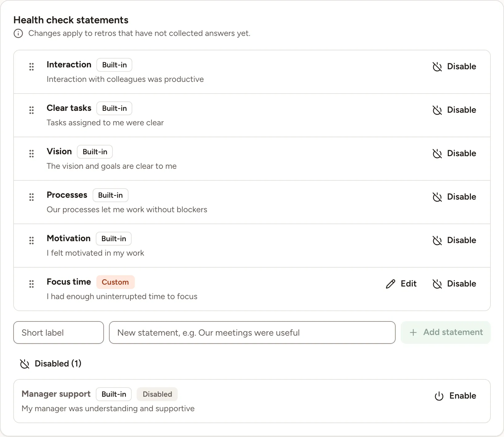
Task: Grab the drag handle for Motivation
Action: pyautogui.click(x=31, y=241)
